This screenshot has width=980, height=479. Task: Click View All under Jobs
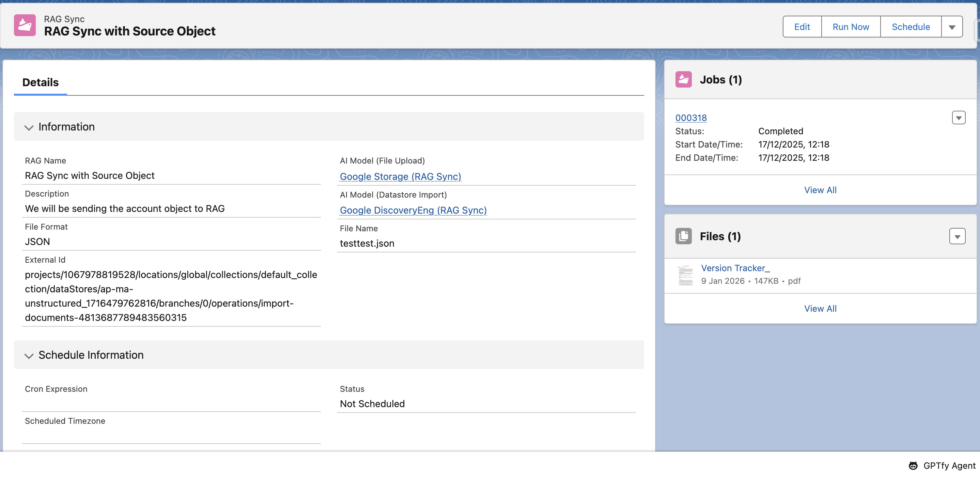(820, 190)
